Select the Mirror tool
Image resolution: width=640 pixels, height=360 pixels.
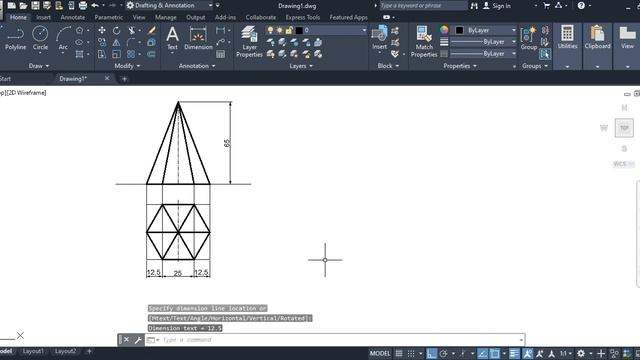(116, 42)
